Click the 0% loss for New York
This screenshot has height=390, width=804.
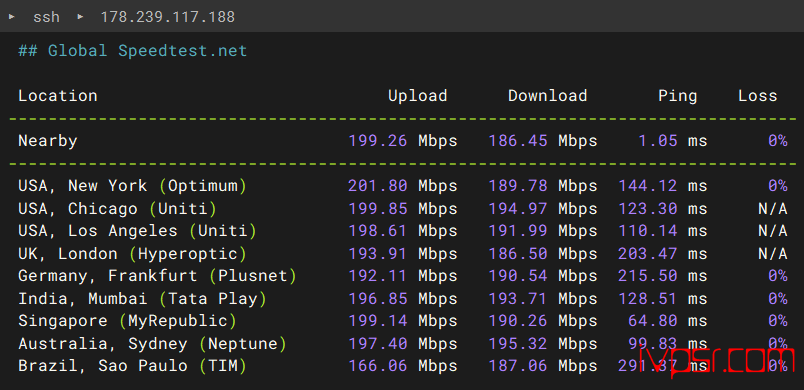[x=777, y=186]
